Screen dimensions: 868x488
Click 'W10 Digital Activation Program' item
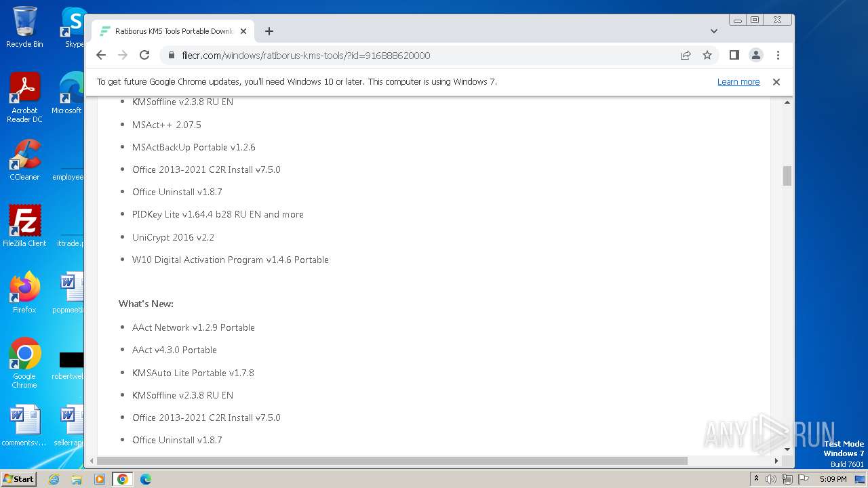click(231, 260)
